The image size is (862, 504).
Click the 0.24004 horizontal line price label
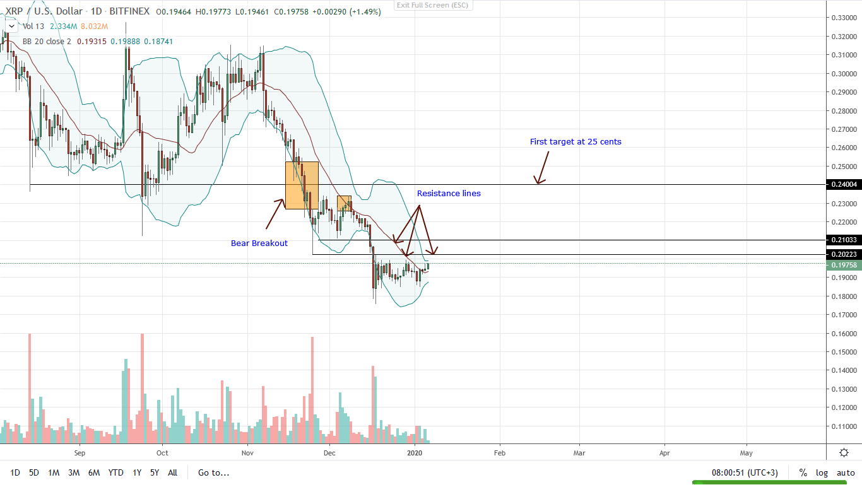(844, 185)
